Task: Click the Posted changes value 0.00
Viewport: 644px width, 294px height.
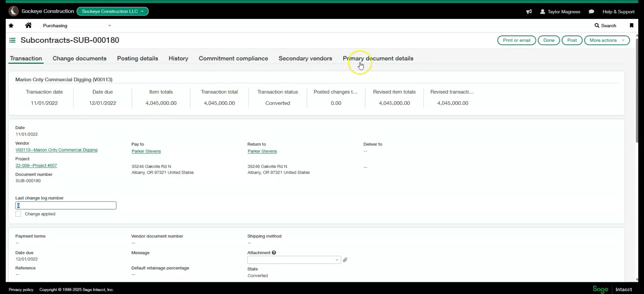Action: (x=336, y=103)
